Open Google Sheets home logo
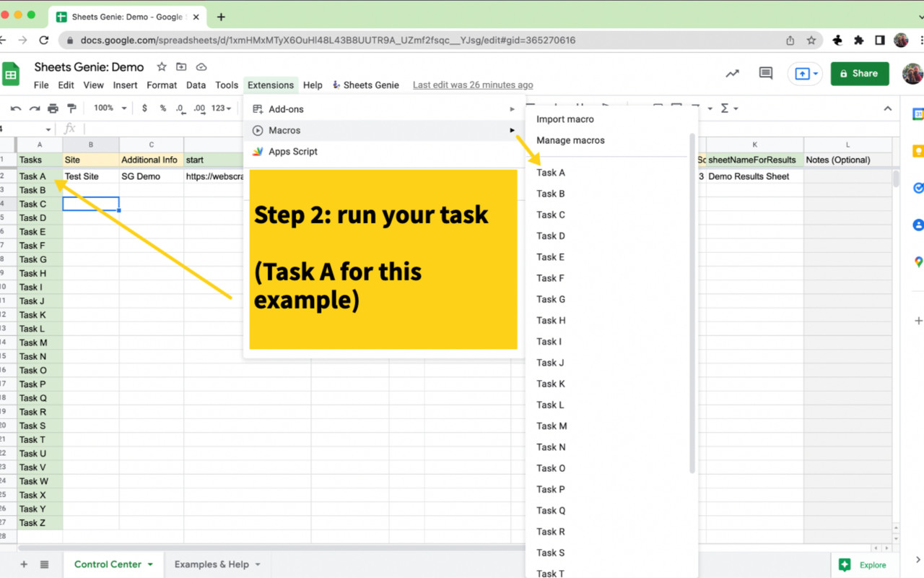Image resolution: width=924 pixels, height=578 pixels. click(11, 74)
